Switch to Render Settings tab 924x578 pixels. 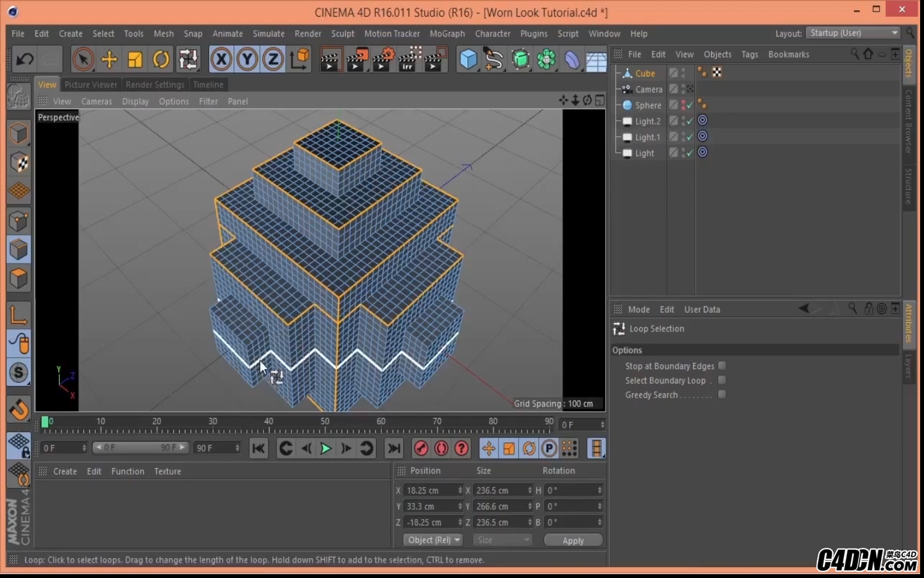click(x=155, y=84)
